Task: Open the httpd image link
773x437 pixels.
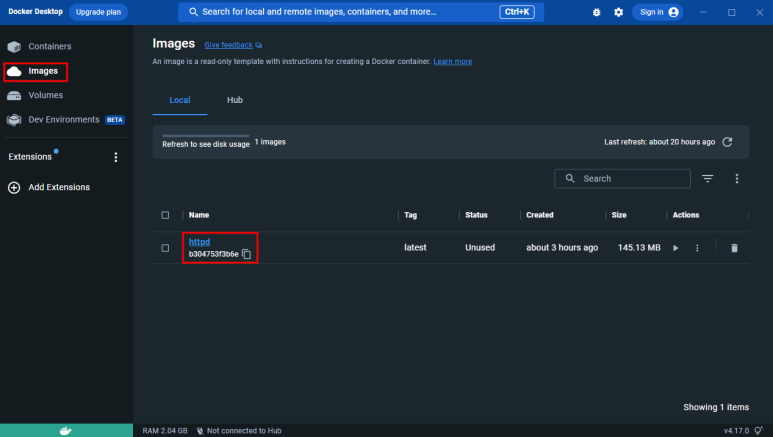Action: click(199, 242)
